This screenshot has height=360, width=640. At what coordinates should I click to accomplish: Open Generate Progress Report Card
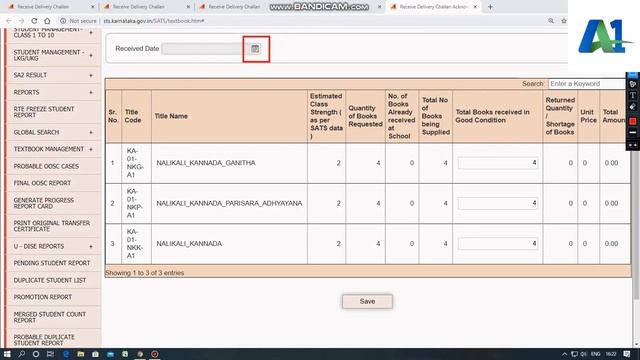(x=44, y=203)
